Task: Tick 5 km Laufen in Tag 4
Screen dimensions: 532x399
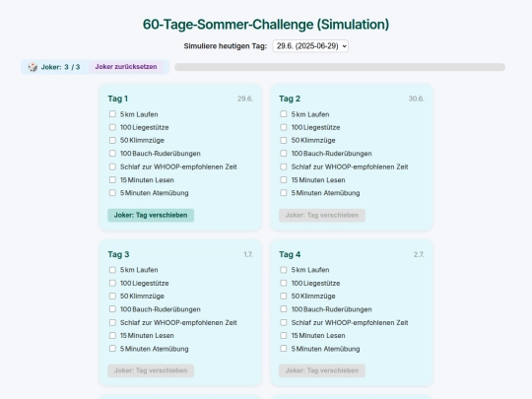Action: coord(284,270)
